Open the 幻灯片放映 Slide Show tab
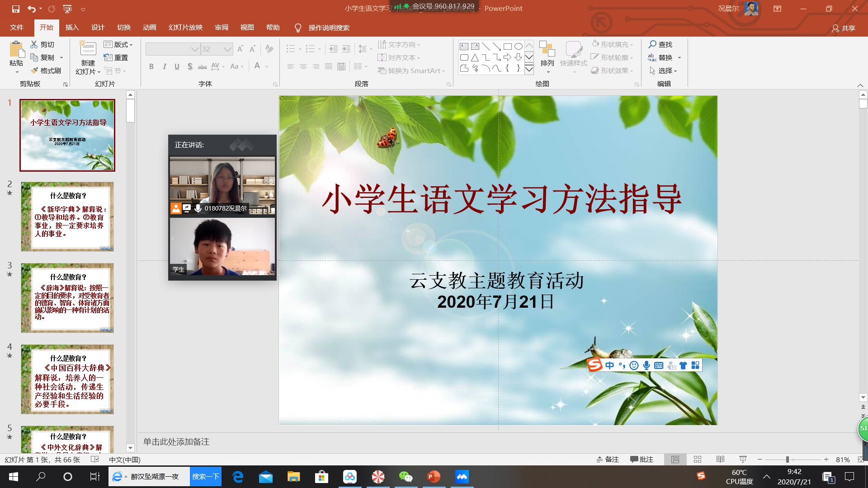 (x=185, y=28)
